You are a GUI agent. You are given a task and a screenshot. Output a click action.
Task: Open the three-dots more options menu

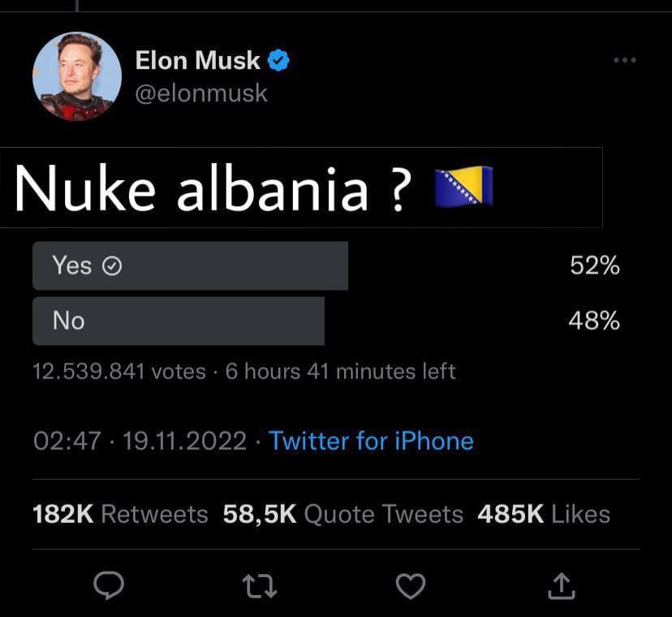tap(624, 60)
